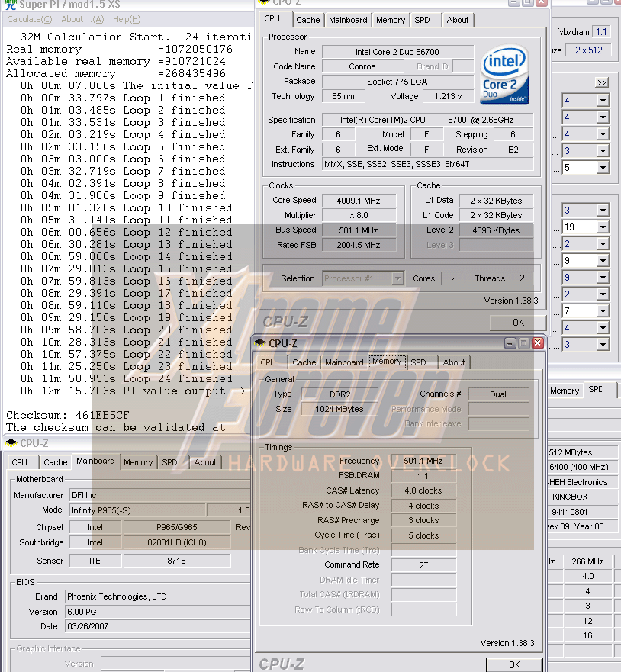Click the Intel Core 2 Duo logo
621x672 pixels.
coord(504,75)
